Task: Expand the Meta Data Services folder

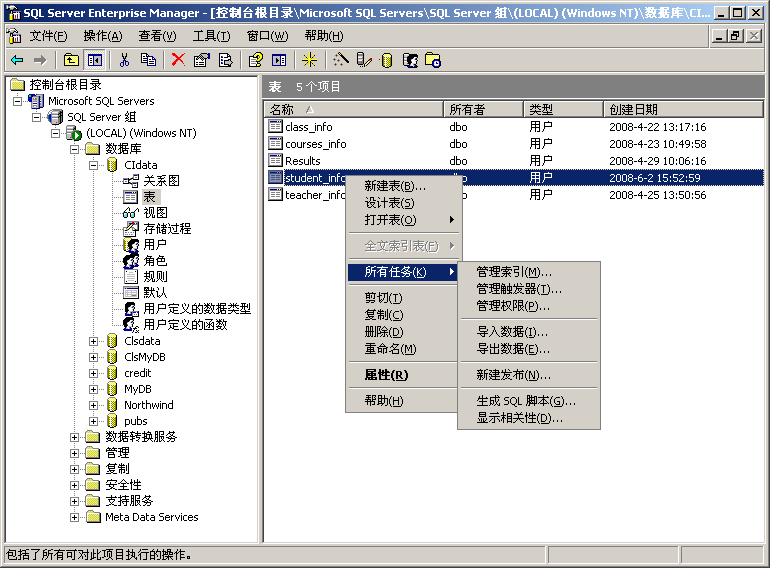Action: coord(75,517)
